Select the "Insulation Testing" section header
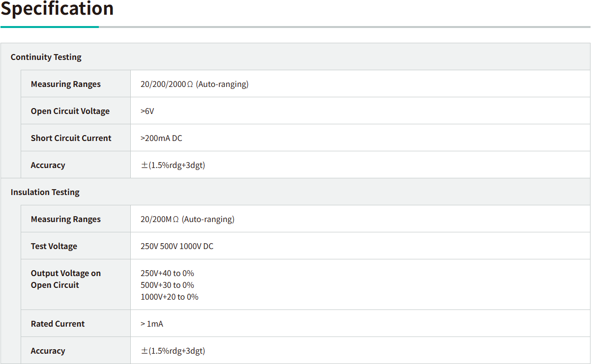Image resolution: width=591 pixels, height=364 pixels. pyautogui.click(x=45, y=192)
